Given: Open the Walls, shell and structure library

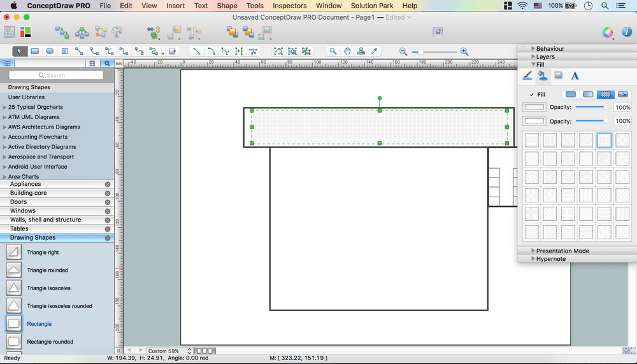Looking at the screenshot, I should (45, 220).
